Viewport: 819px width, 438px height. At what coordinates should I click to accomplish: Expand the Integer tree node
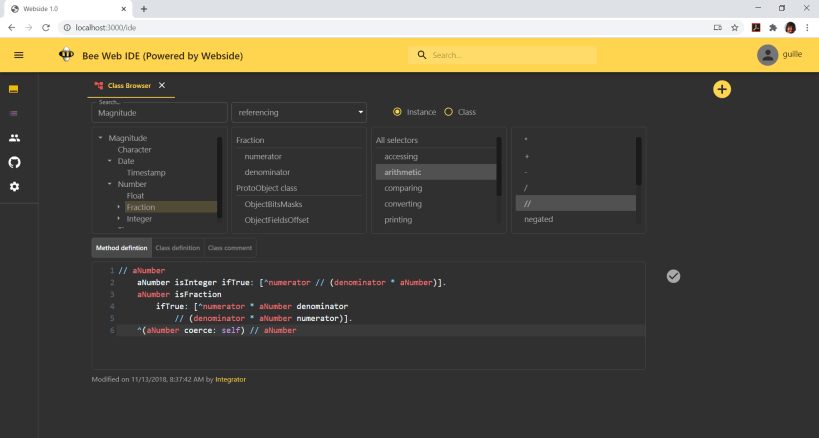[x=119, y=219]
